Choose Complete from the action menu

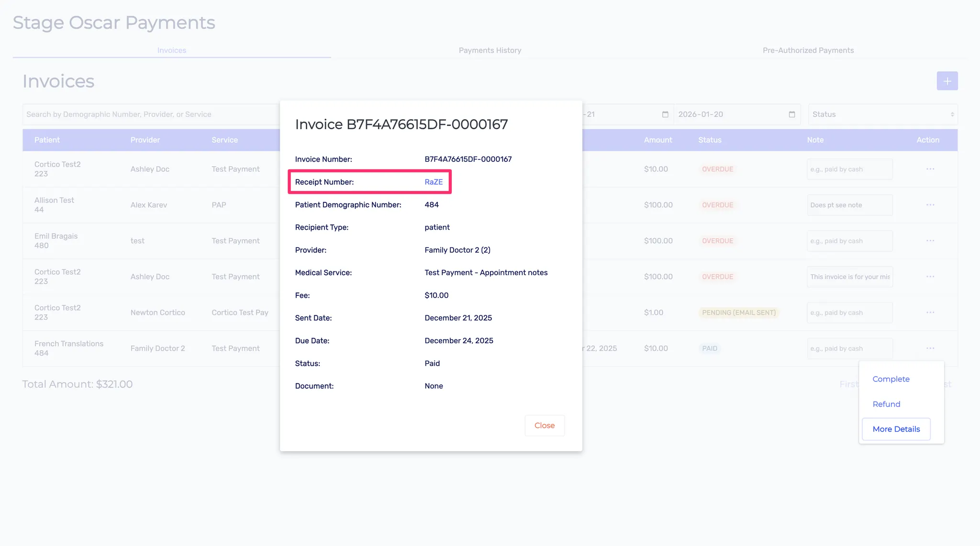[891, 379]
